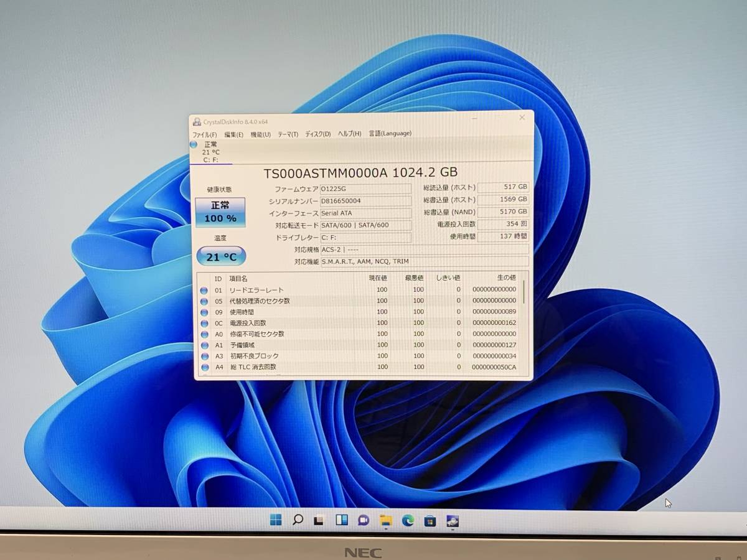
Task: Click the total host writes value 1569 GB
Action: (x=504, y=200)
